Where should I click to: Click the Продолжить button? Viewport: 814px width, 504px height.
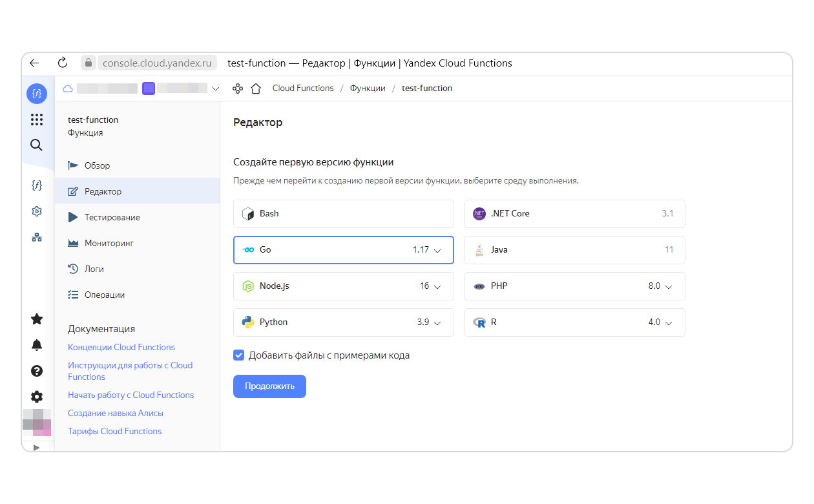269,386
